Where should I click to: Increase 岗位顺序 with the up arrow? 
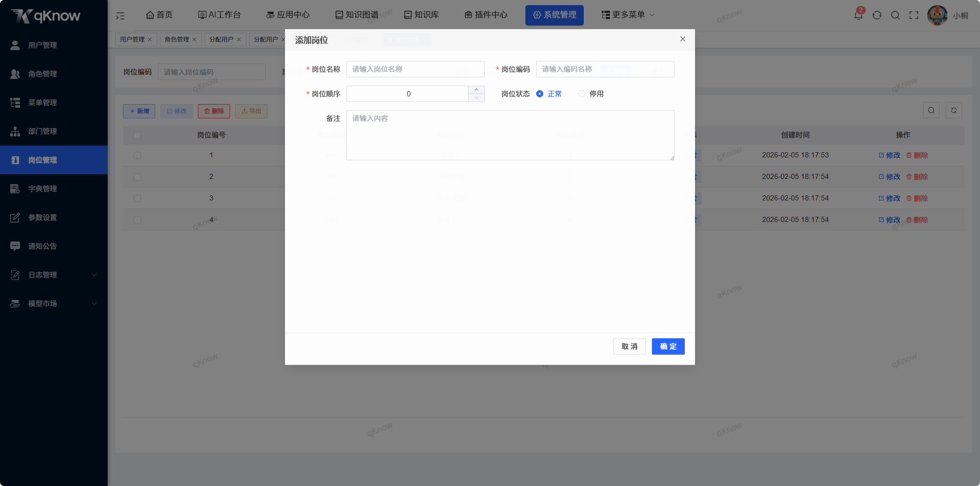tap(476, 90)
